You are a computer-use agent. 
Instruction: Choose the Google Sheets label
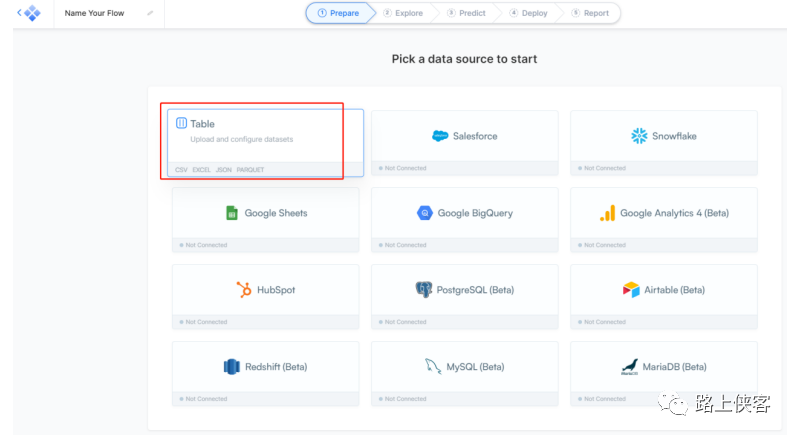point(276,213)
